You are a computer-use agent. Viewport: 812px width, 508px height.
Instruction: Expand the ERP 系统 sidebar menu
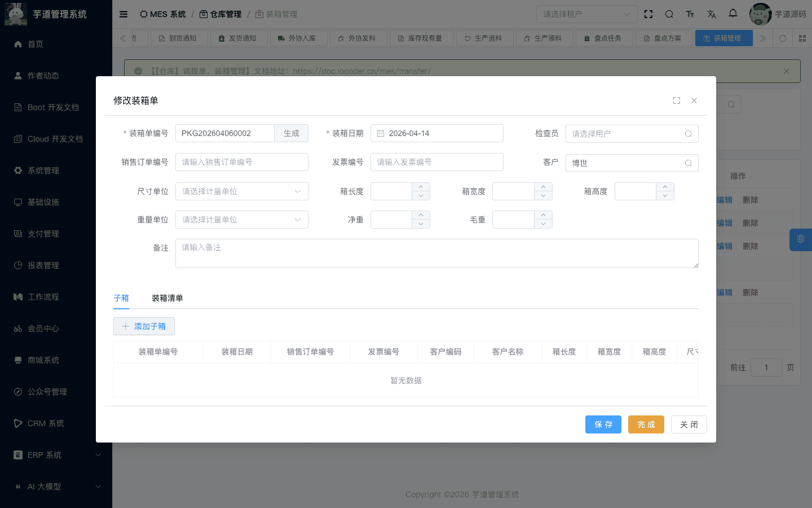coord(56,455)
